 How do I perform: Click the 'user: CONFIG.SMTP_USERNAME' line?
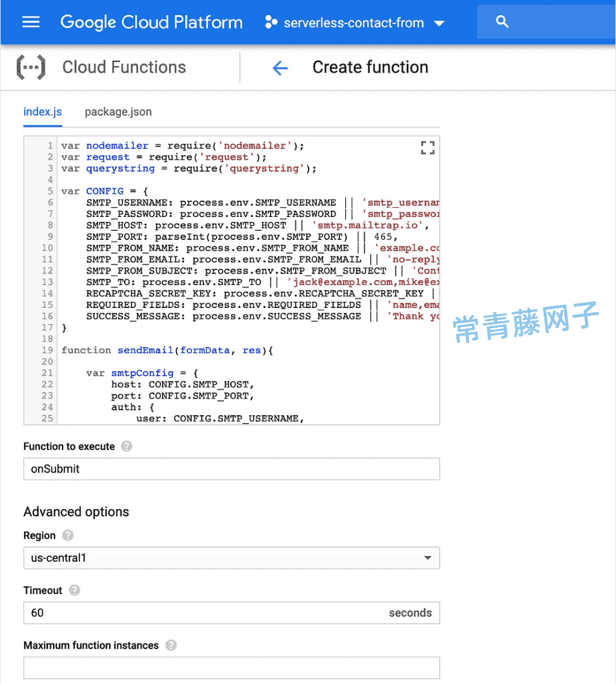[x=221, y=418]
